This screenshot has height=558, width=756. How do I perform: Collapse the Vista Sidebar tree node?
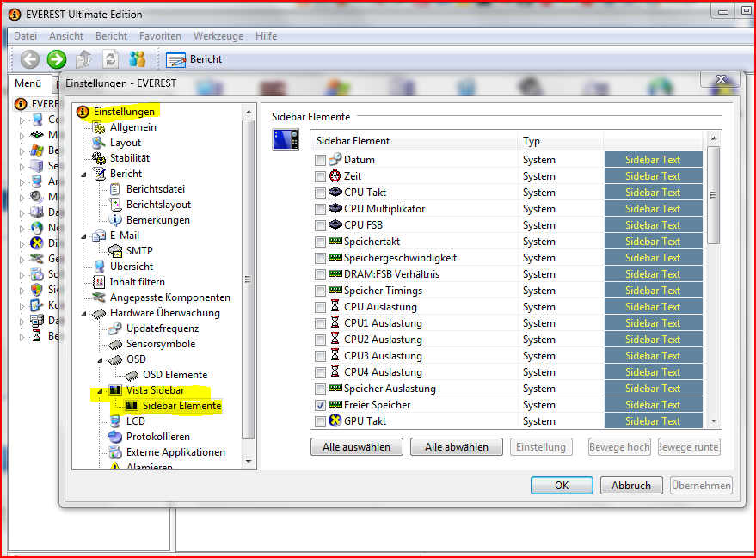[100, 391]
